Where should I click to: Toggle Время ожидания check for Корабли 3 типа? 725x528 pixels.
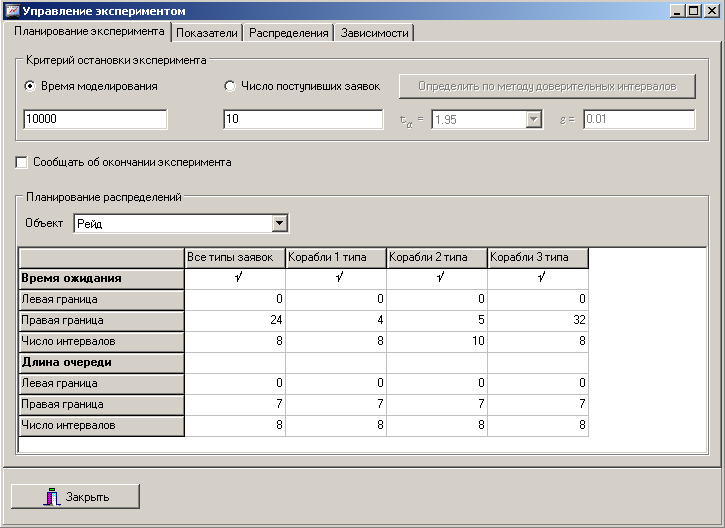tap(538, 279)
